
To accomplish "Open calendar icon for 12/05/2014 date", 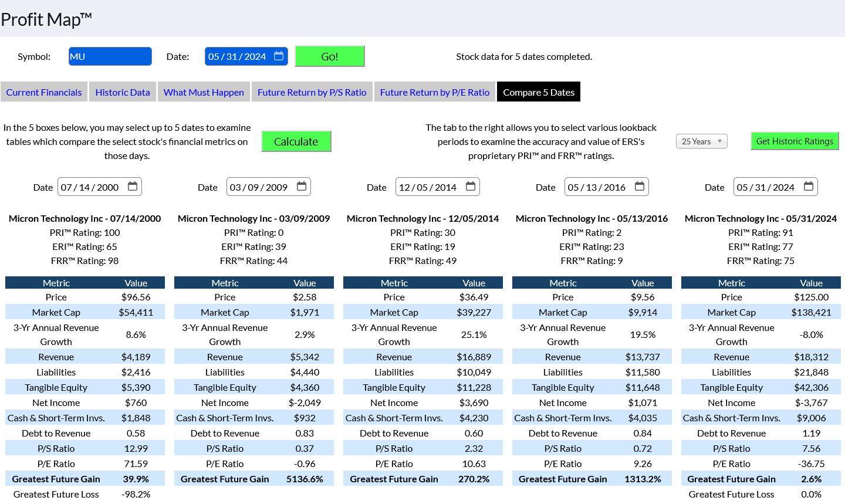I will pos(471,187).
